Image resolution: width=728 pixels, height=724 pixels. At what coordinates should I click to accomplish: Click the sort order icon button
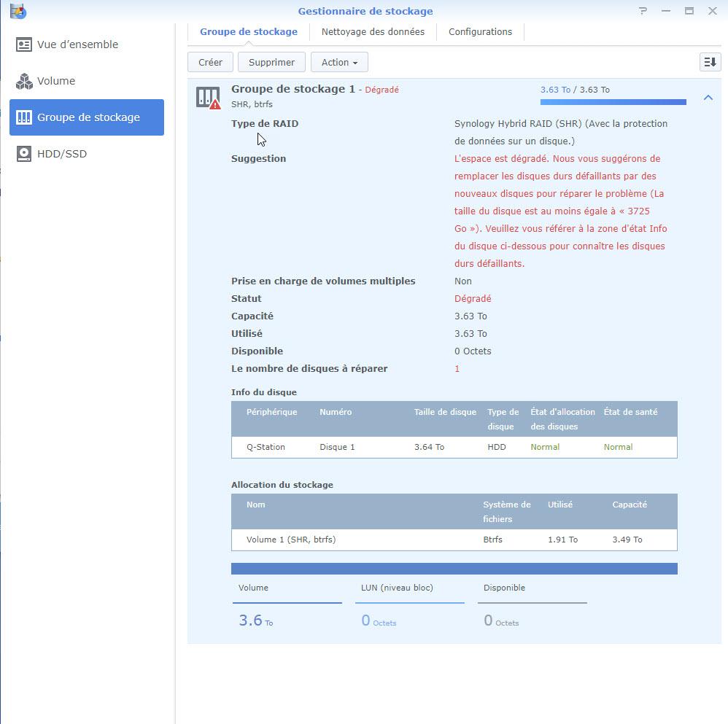(x=710, y=62)
